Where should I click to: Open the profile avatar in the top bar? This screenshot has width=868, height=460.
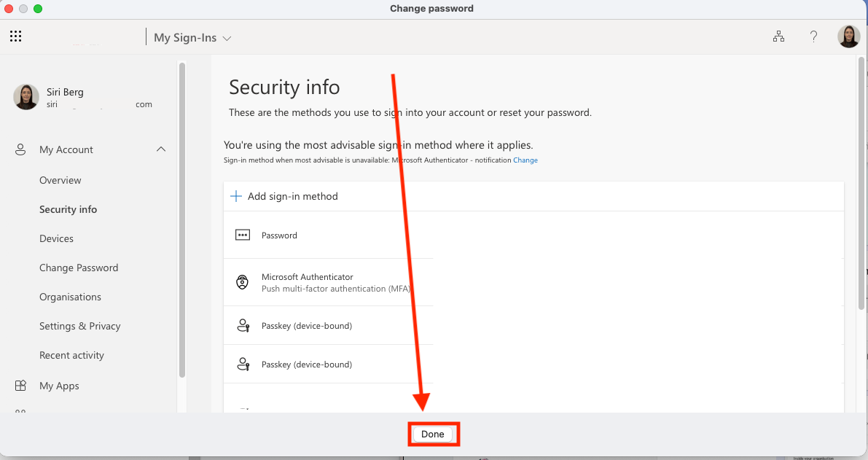tap(849, 36)
